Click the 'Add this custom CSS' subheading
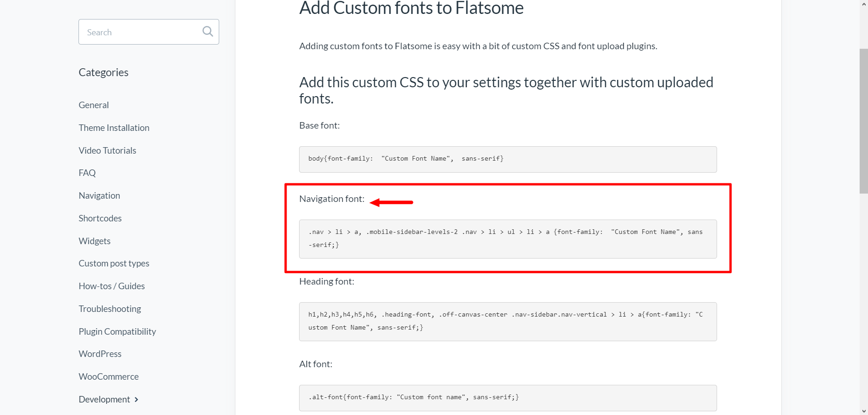Screen dimensions: 868x415 coord(506,90)
